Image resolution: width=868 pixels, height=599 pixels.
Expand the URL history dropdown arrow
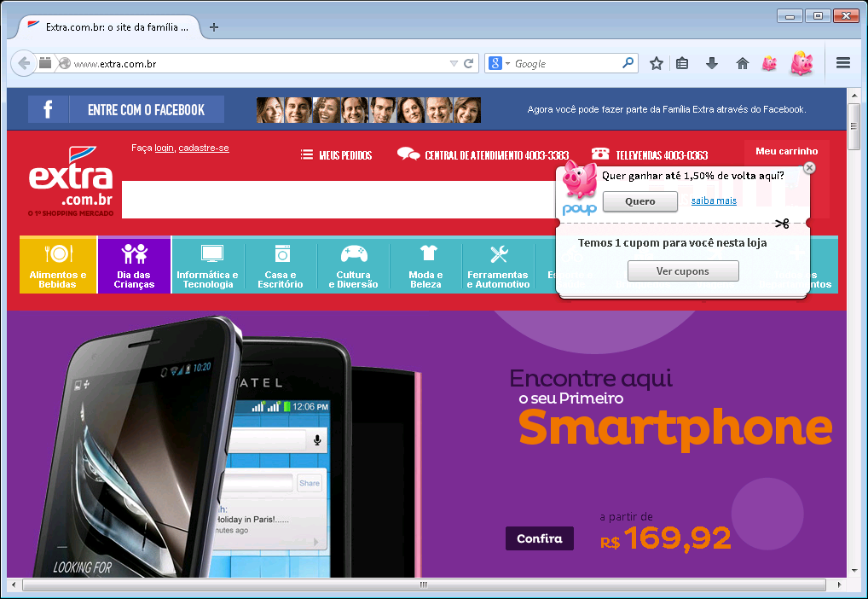pyautogui.click(x=454, y=63)
